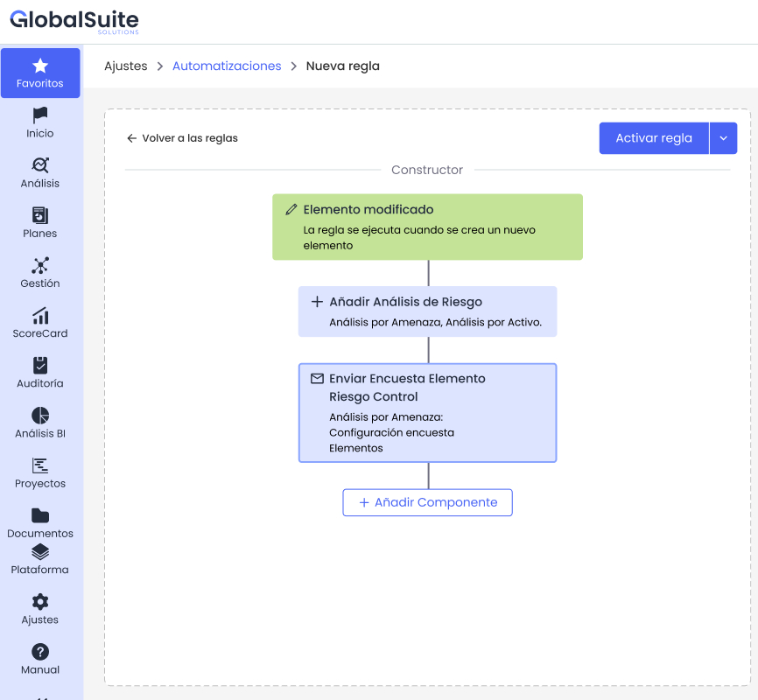Open the Análisis BI pie icon
Screen dimensions: 758x700
click(40, 416)
